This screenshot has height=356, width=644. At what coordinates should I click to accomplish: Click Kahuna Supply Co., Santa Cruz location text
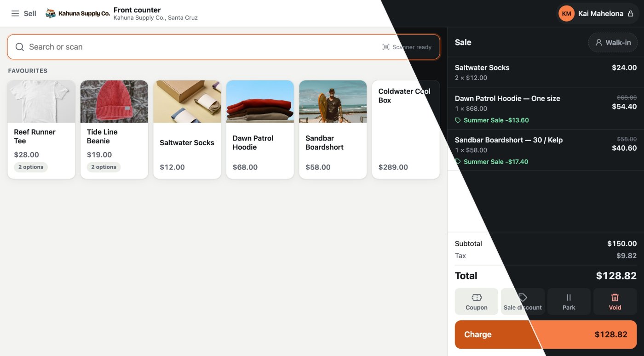tap(155, 18)
